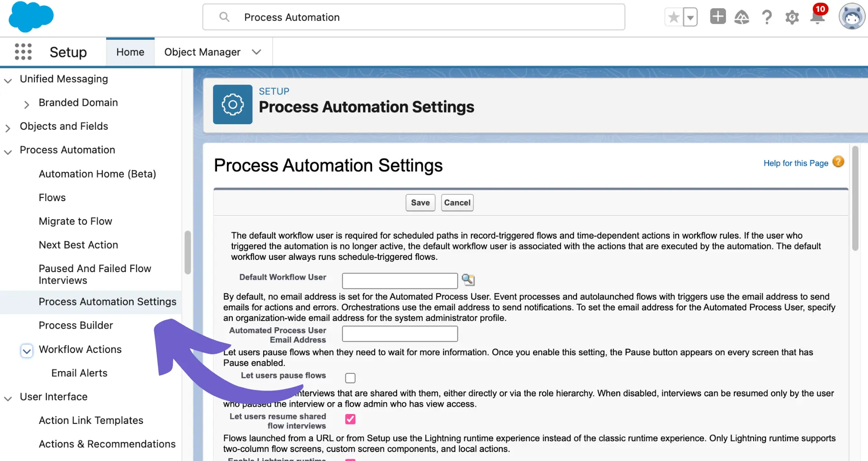Click the Automated Process User Email Address field
Image resolution: width=868 pixels, height=461 pixels.
tap(400, 334)
